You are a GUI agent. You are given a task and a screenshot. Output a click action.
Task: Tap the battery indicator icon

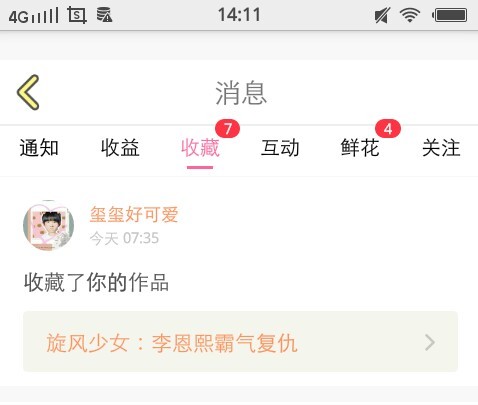tap(450, 15)
